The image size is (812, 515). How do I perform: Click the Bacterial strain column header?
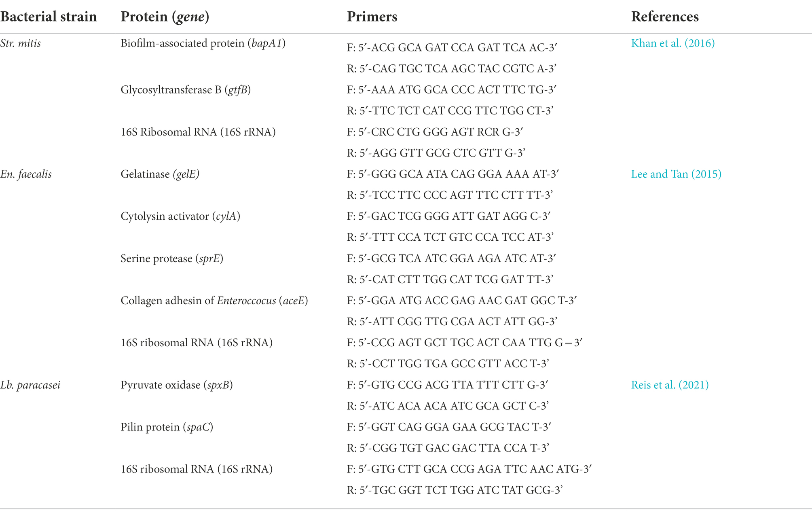coord(49,17)
